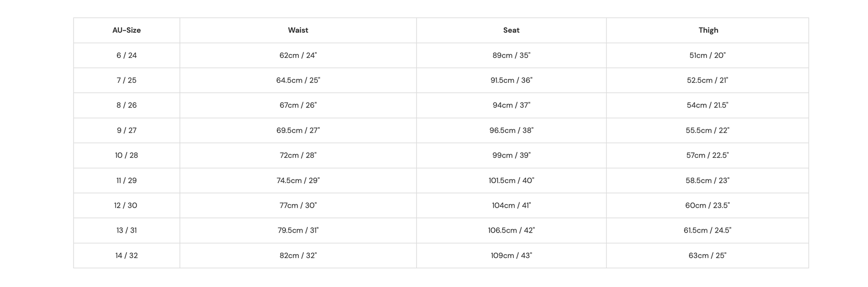The height and width of the screenshot is (287, 868).
Task: Select the 14 / 32 size cell
Action: [127, 255]
